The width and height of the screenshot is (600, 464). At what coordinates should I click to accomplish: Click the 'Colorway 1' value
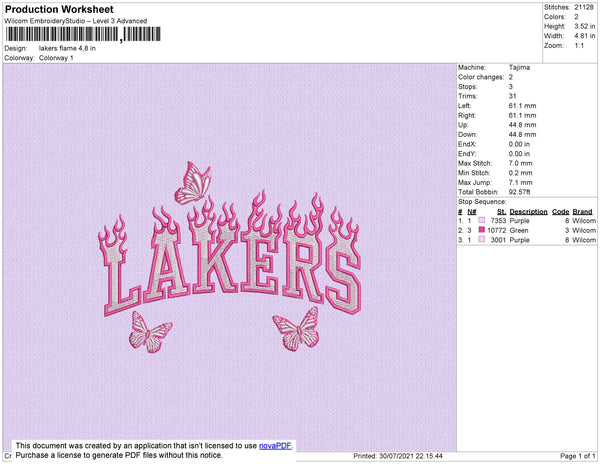56,58
